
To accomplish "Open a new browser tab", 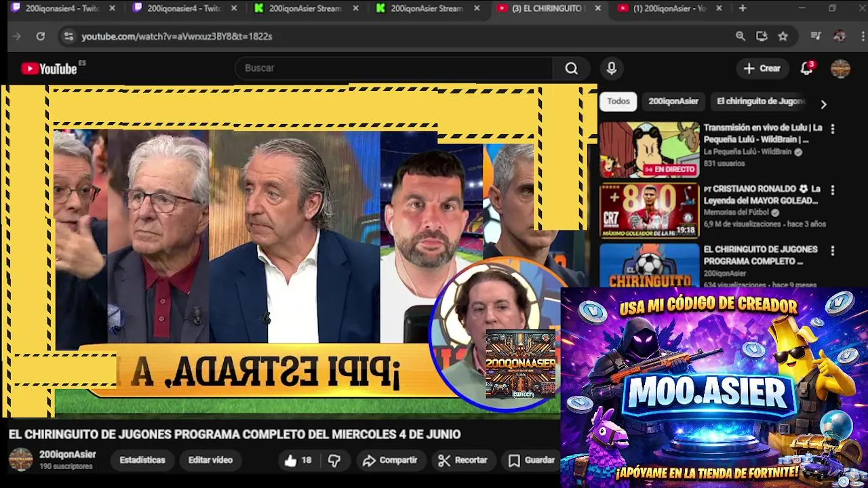I will 743,8.
